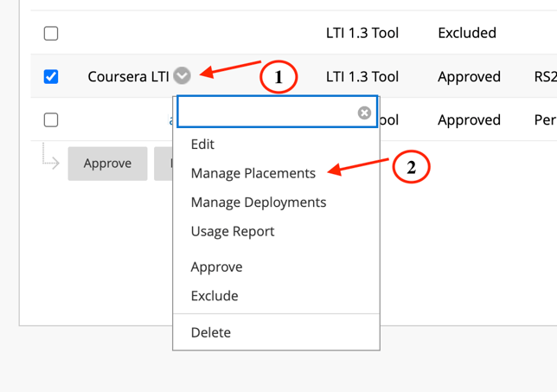Uncheck the Coursera LTI row checkbox
Viewport: 557px width, 392px height.
pyautogui.click(x=51, y=76)
